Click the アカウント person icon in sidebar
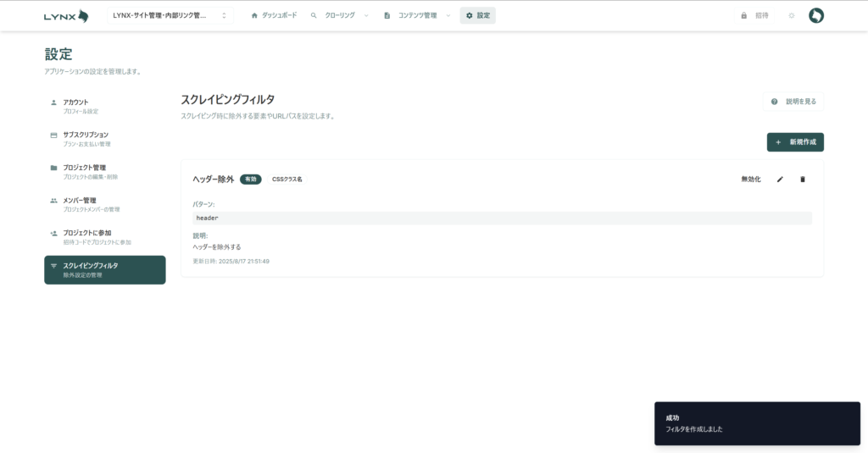The height and width of the screenshot is (453, 868). [x=54, y=102]
